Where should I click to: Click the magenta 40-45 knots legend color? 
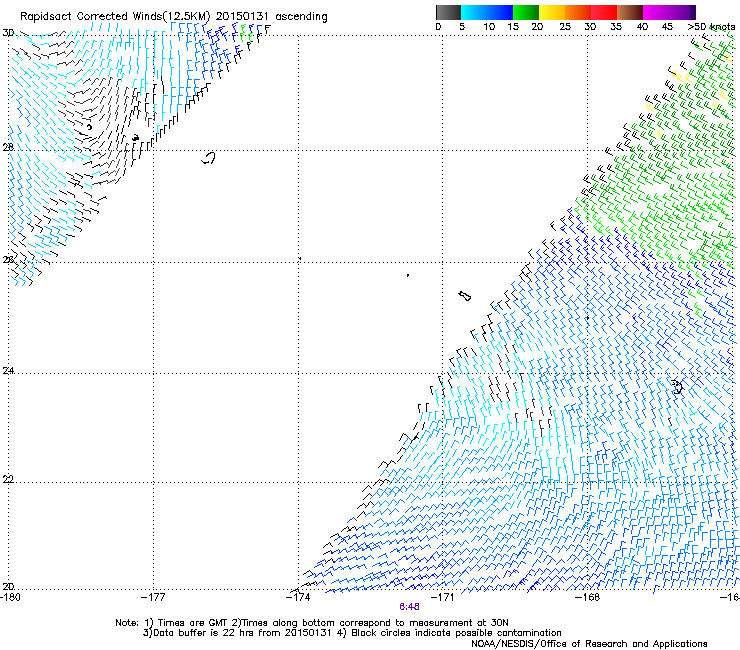[x=656, y=12]
